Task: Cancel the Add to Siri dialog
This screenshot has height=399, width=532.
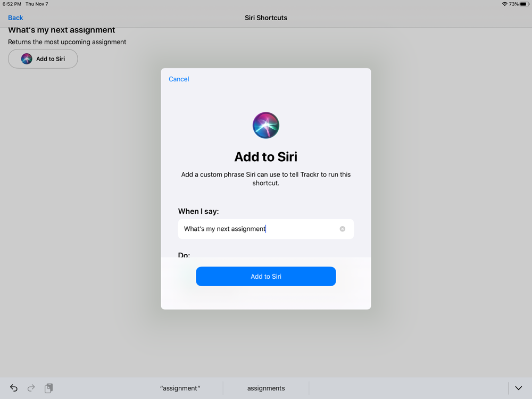Action: (179, 79)
